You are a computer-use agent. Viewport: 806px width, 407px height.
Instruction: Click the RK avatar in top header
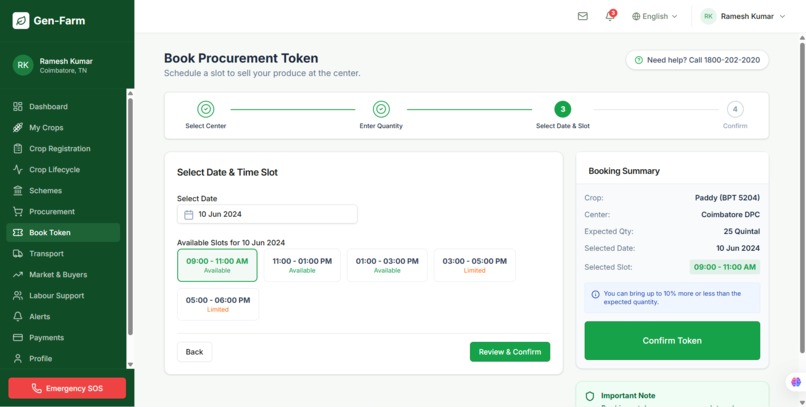tap(708, 16)
